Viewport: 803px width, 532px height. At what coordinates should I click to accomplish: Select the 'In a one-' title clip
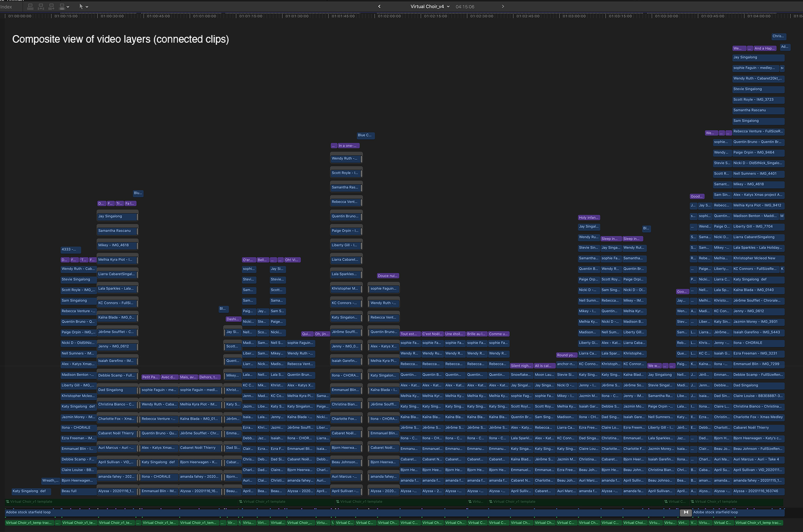coord(348,146)
